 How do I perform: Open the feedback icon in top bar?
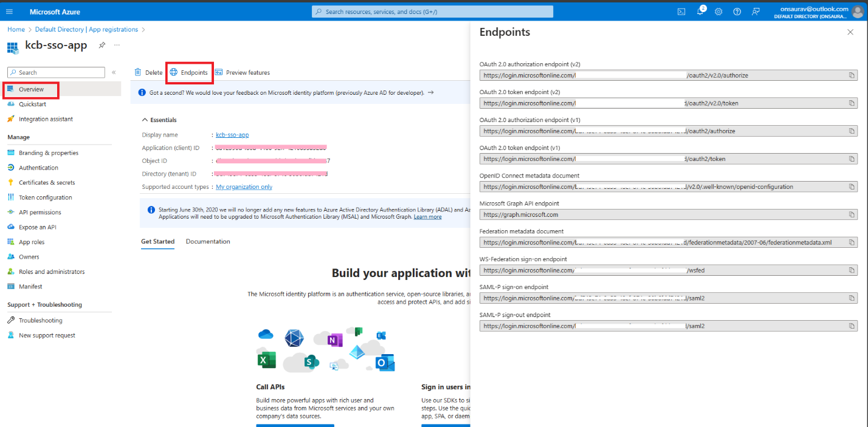point(756,12)
